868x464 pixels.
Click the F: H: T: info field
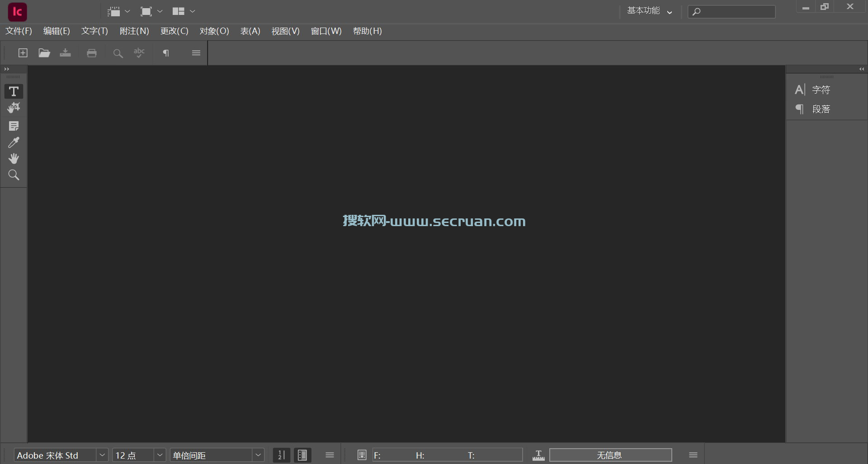448,455
